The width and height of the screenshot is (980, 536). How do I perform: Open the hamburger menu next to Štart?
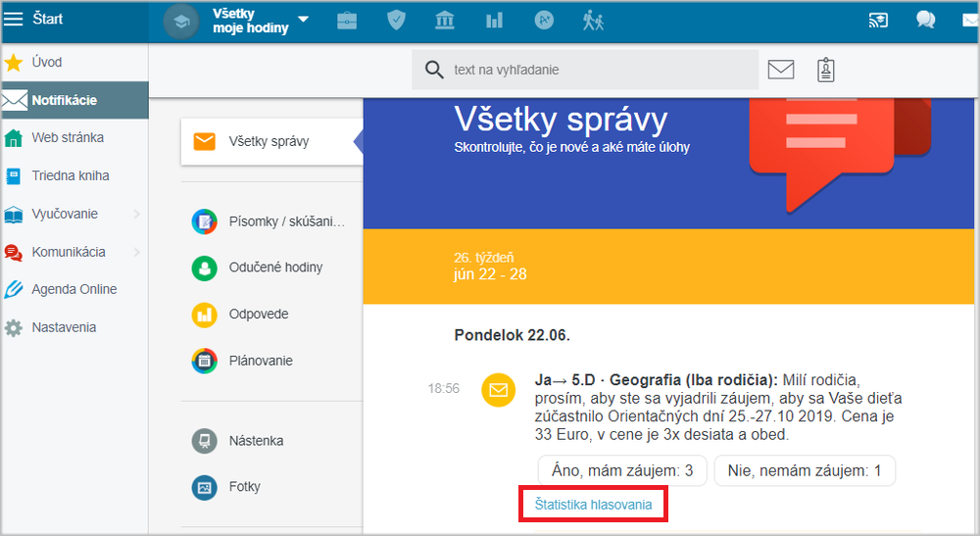click(13, 19)
